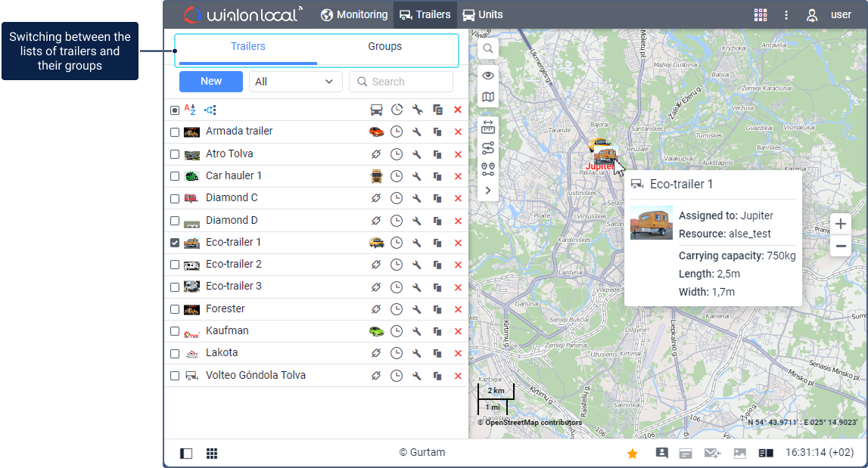Toggle the mini map split icon
The width and height of the screenshot is (868, 468).
click(766, 454)
